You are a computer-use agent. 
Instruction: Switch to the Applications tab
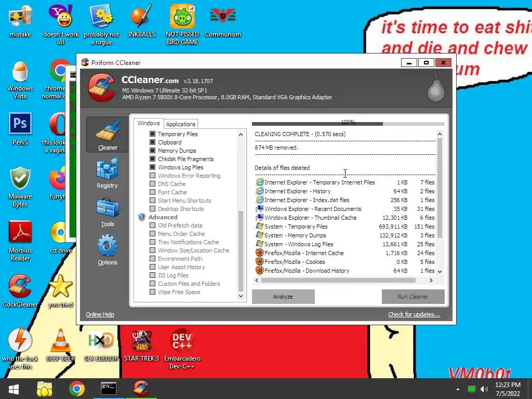pyautogui.click(x=180, y=124)
